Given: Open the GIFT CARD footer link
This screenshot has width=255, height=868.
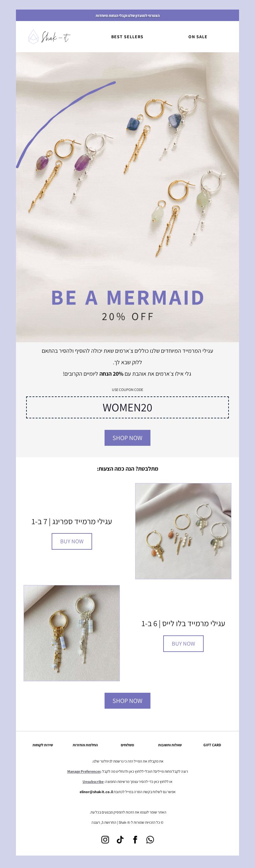Looking at the screenshot, I should click(212, 745).
